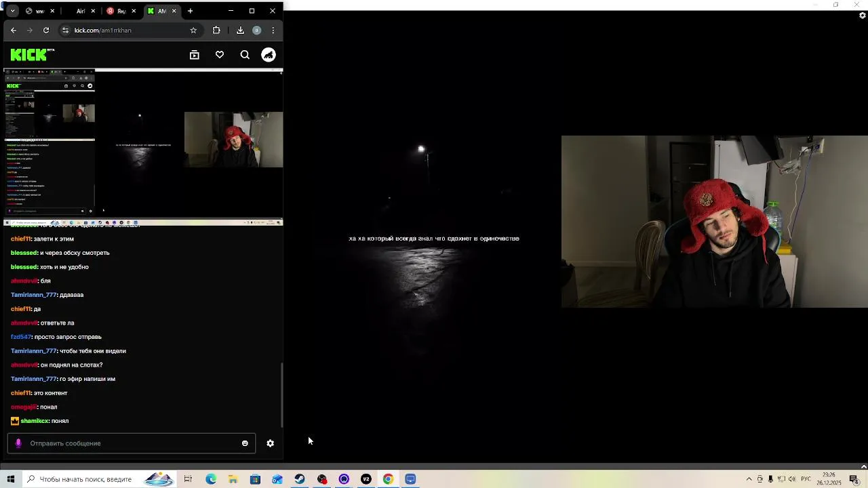
Task: Show hidden system tray icons
Action: [749, 479]
